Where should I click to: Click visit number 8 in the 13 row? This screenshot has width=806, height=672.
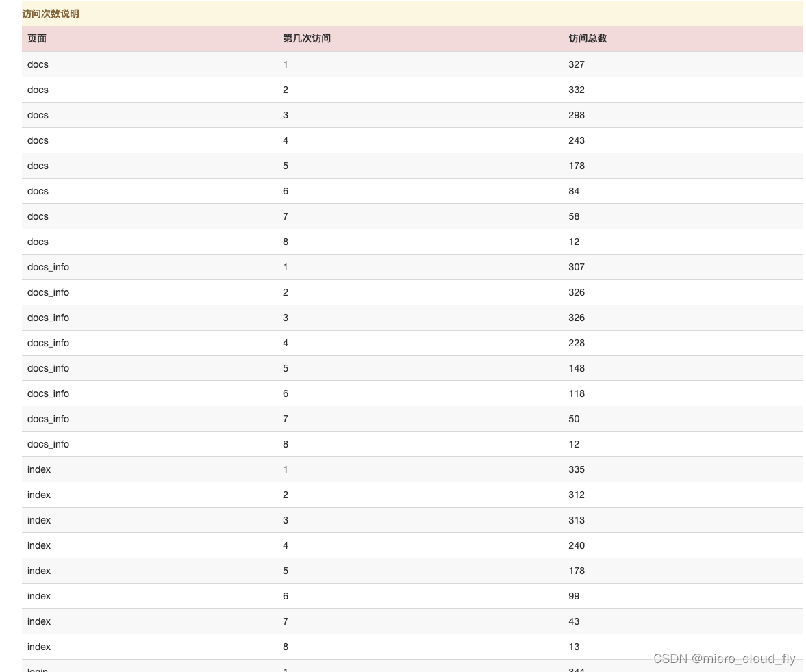point(286,647)
